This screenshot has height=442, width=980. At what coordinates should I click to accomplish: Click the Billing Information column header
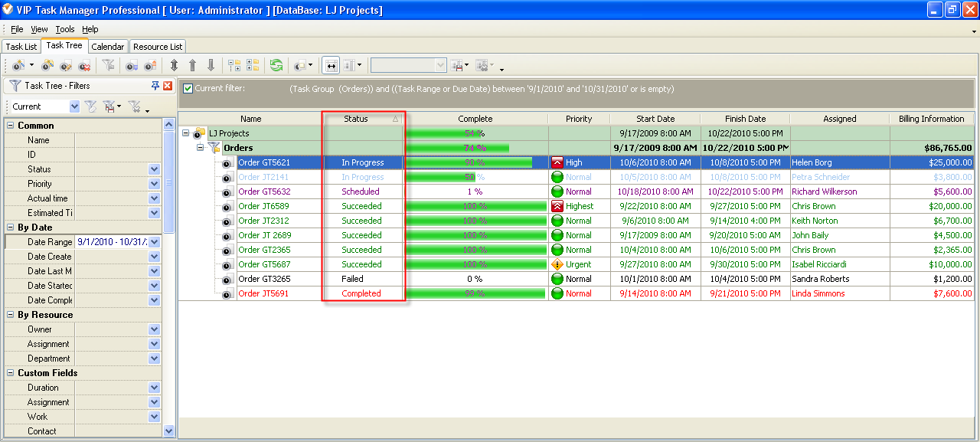pos(931,119)
